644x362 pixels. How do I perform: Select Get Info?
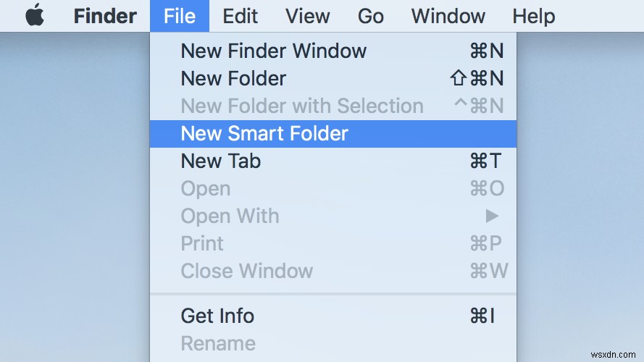(x=217, y=316)
